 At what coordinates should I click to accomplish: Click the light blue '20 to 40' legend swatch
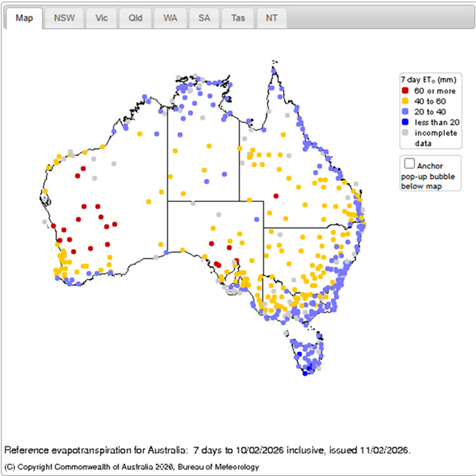coord(406,111)
